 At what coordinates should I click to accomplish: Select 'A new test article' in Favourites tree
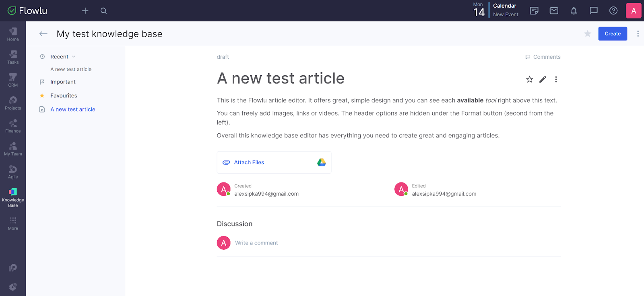(73, 110)
